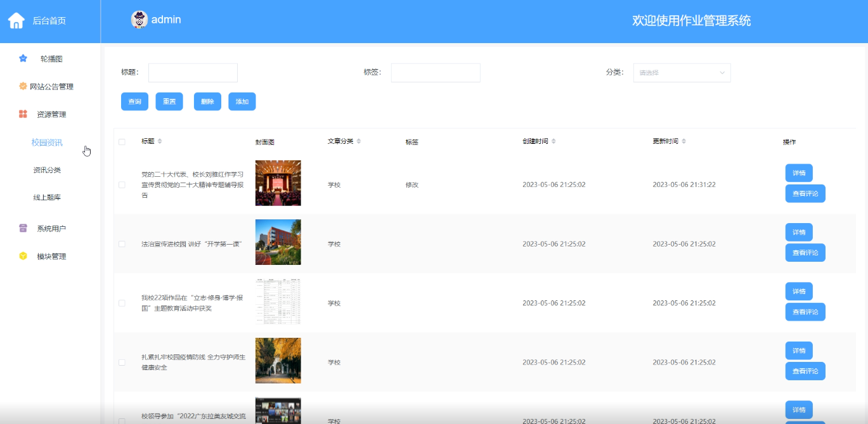Click the 添加 button
Image resolution: width=868 pixels, height=424 pixels.
242,101
